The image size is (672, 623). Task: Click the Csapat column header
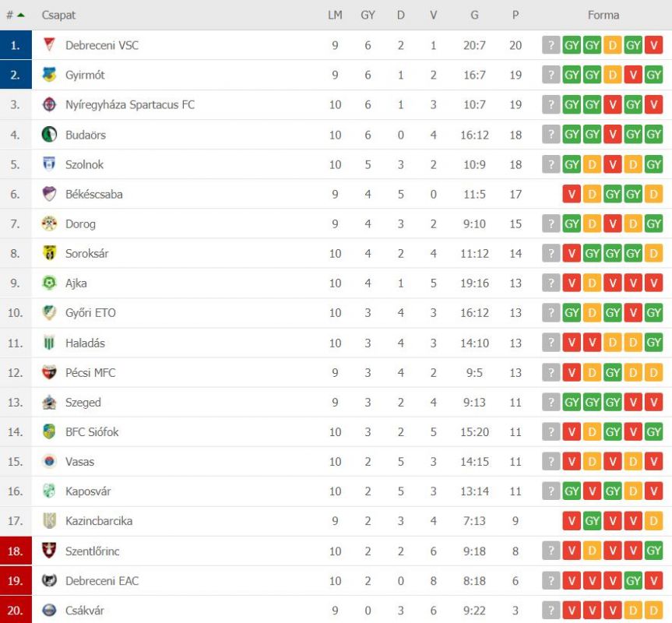click(x=58, y=15)
